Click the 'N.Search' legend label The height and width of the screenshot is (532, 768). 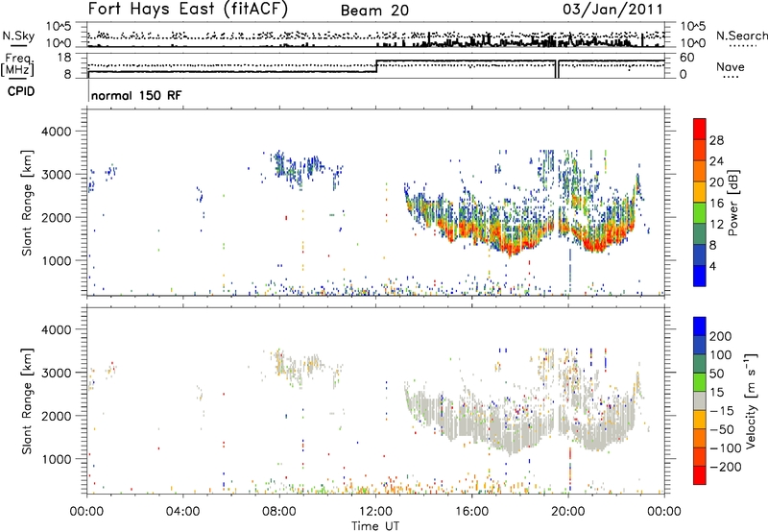click(x=742, y=36)
